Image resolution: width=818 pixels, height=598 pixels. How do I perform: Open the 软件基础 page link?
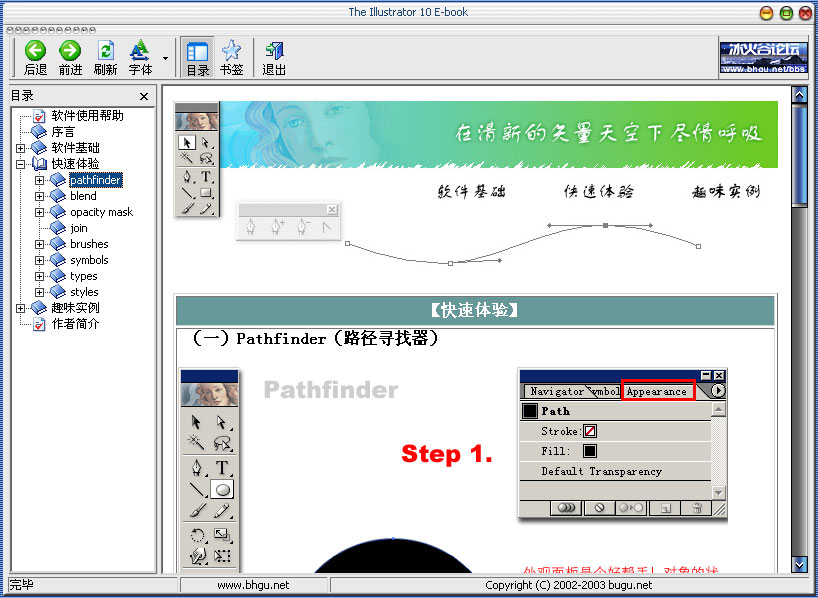pos(472,192)
